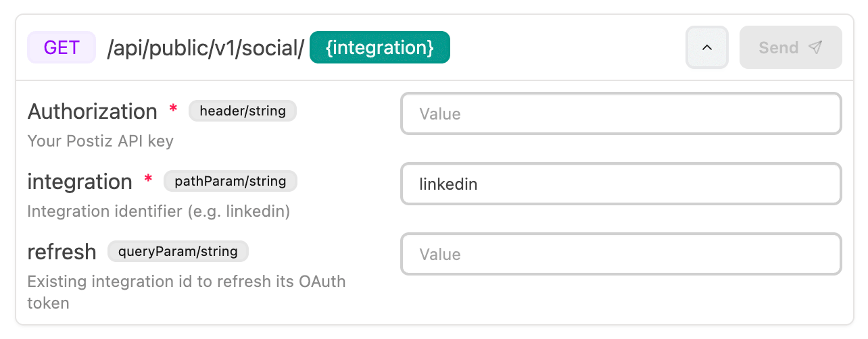Click the red asterisk beside Authorization
Image resolution: width=868 pixels, height=339 pixels.
pyautogui.click(x=174, y=109)
